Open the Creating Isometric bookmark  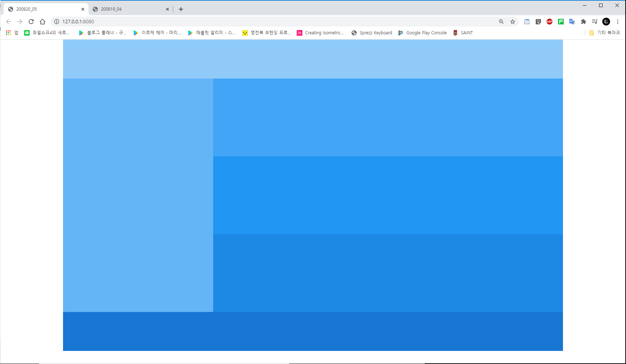click(320, 33)
